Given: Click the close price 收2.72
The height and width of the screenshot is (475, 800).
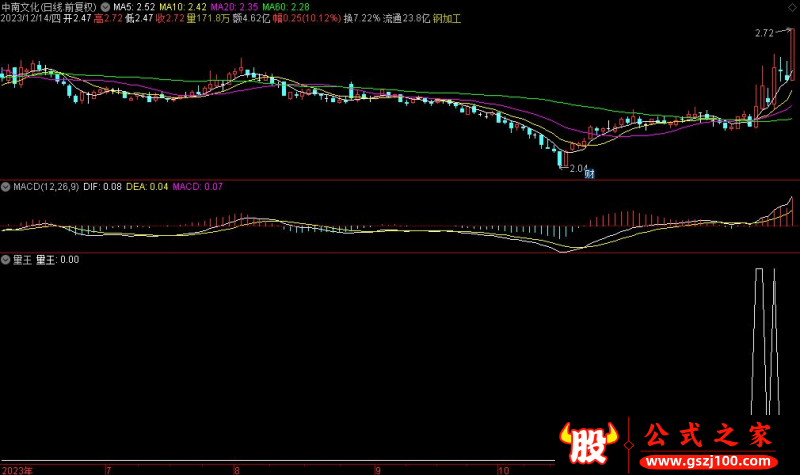Looking at the screenshot, I should [170, 18].
